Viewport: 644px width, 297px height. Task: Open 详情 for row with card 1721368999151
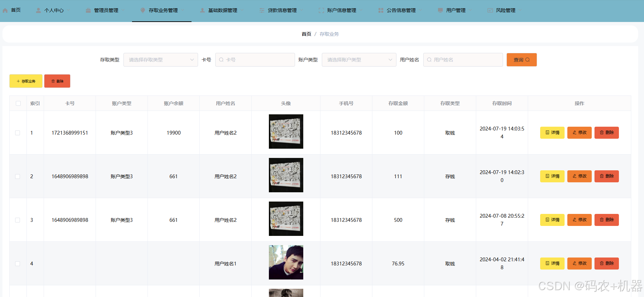pyautogui.click(x=552, y=133)
